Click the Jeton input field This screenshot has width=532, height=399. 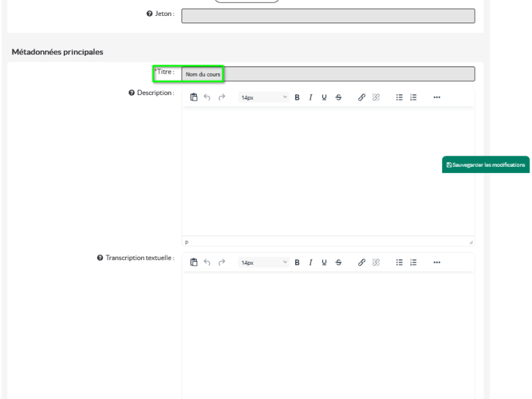[328, 16]
